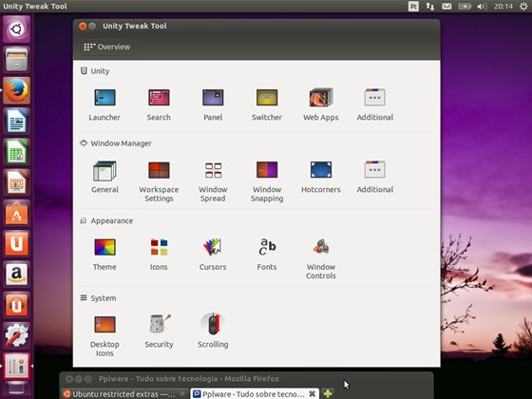Open keyboard layout indicator in top panel

coord(413,6)
